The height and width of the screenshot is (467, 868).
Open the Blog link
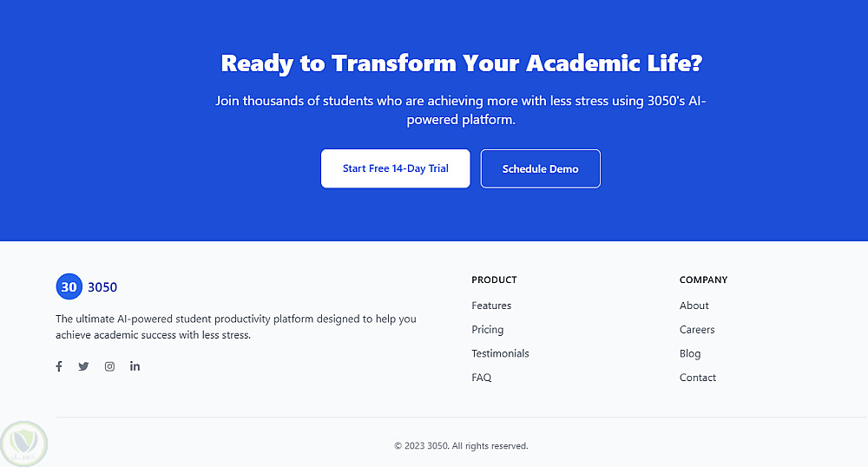point(690,353)
